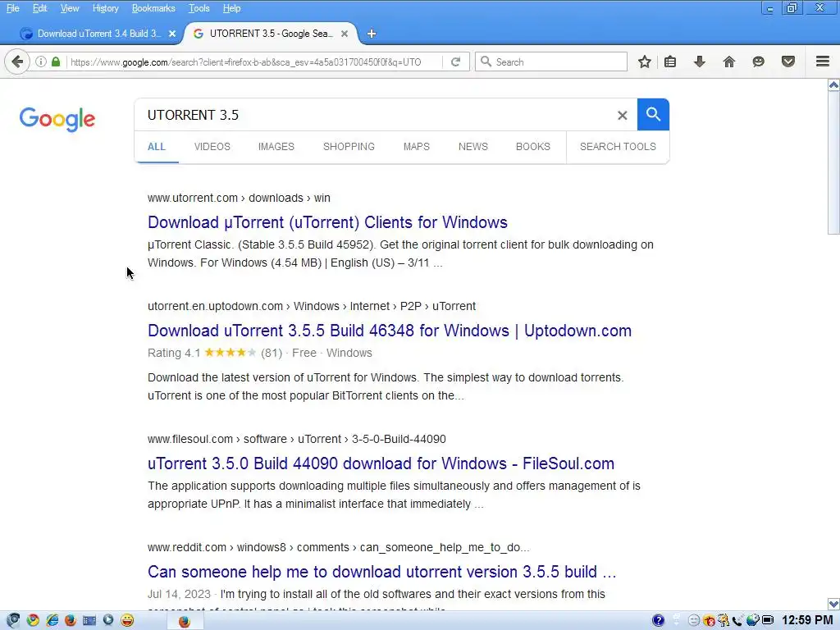Click the globe network tray icon
This screenshot has width=840, height=630.
click(753, 620)
